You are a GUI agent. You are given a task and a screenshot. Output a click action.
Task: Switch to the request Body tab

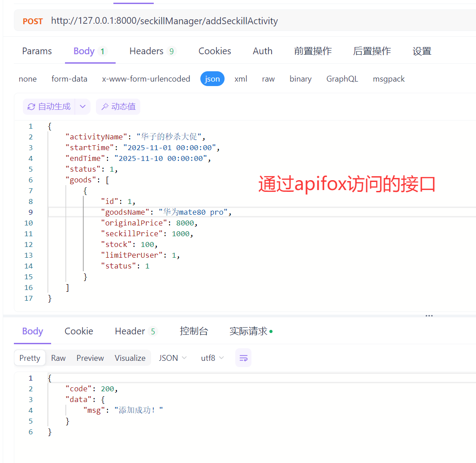(x=90, y=51)
